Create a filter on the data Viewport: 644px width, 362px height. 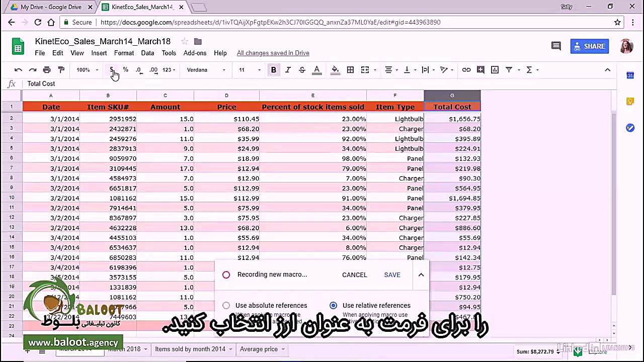click(x=509, y=70)
